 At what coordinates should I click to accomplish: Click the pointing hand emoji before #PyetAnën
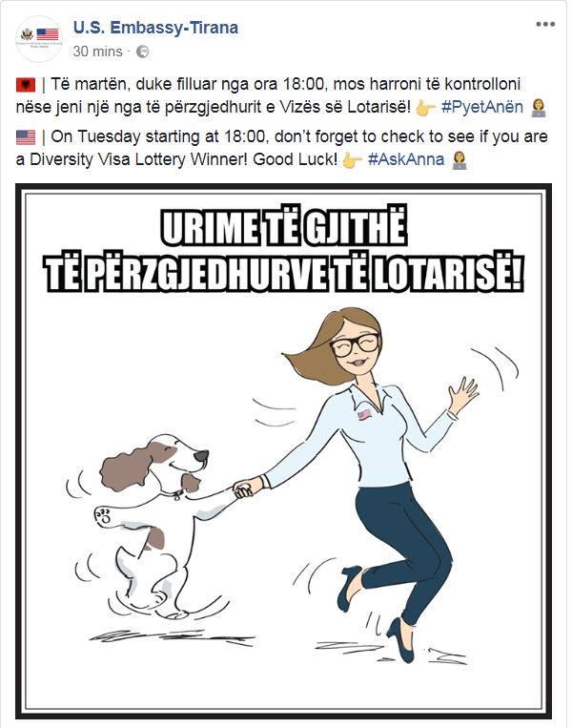point(425,108)
